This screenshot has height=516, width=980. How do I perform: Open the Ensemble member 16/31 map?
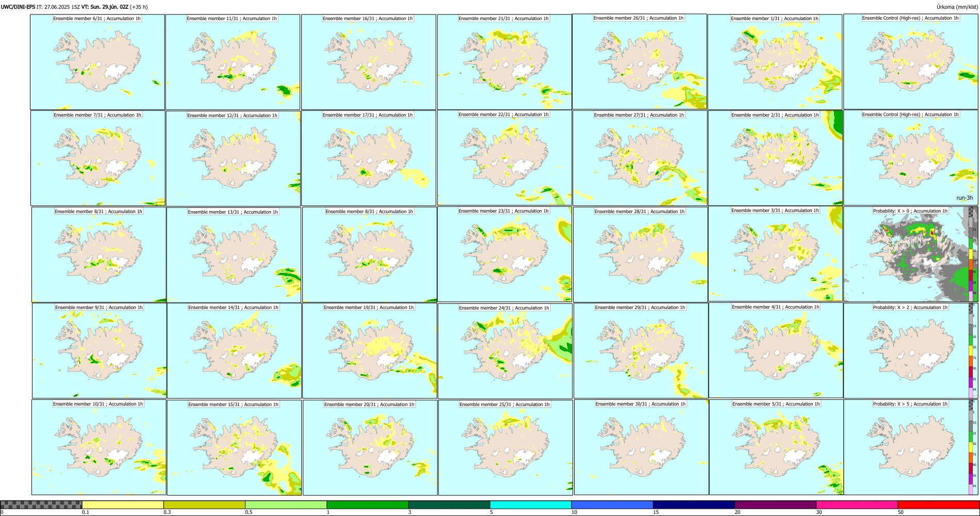click(x=368, y=62)
